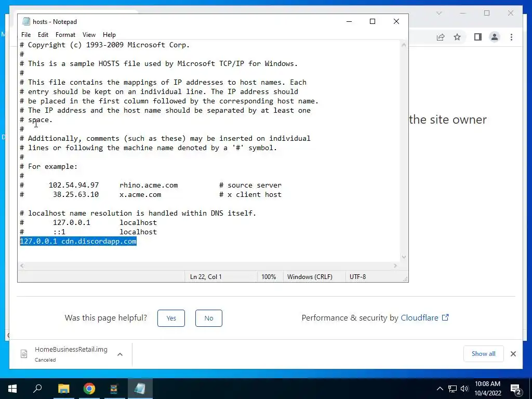This screenshot has height=399, width=532.
Task: Open the Format menu in Notepad
Action: tap(65, 35)
